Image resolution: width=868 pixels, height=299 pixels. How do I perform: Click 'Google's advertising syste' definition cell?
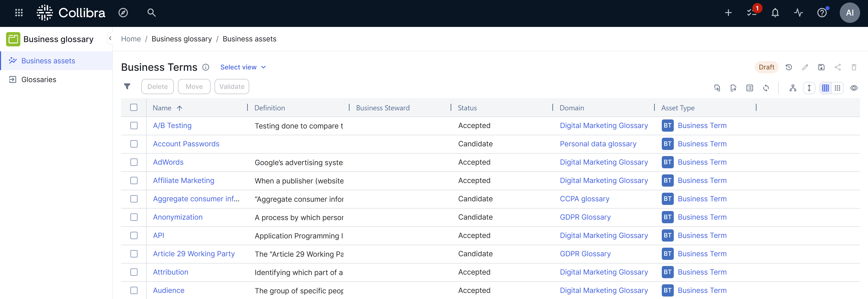click(x=299, y=162)
